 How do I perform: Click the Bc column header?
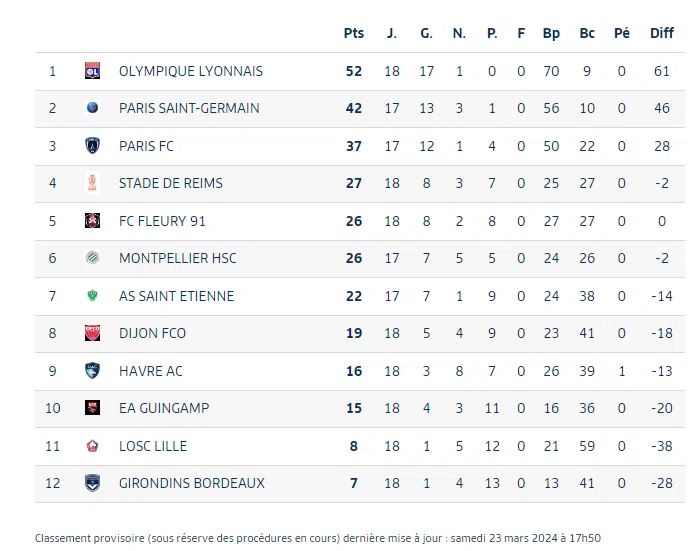[x=587, y=33]
